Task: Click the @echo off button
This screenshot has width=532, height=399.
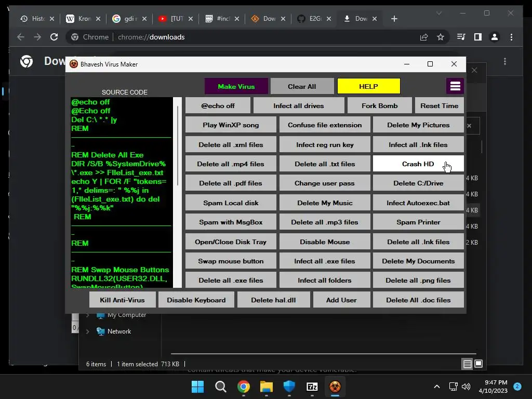Action: pos(218,105)
